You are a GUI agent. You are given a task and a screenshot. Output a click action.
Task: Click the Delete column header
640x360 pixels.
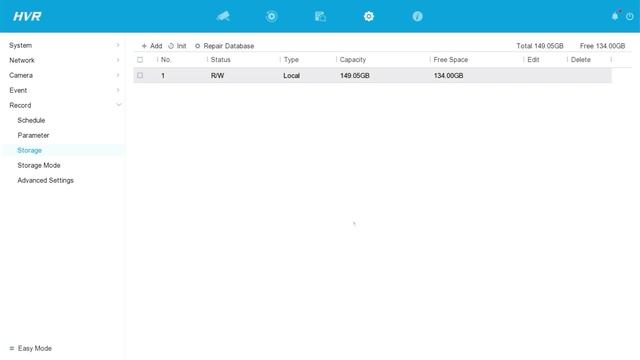580,60
